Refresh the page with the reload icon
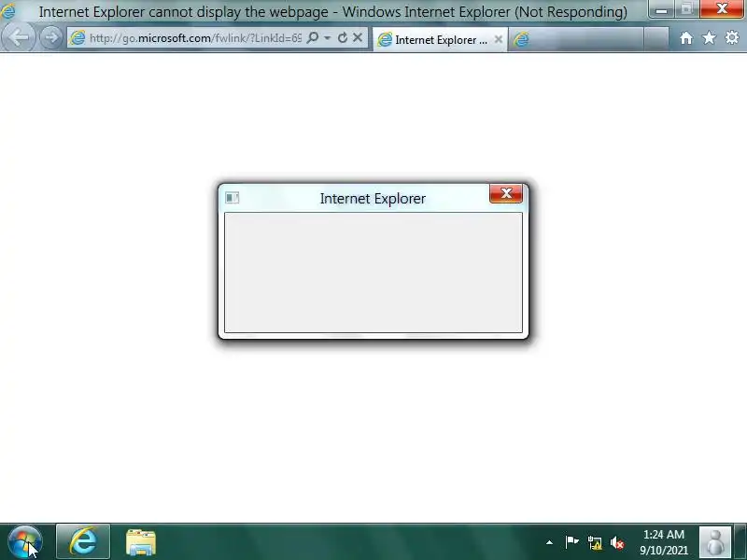This screenshot has width=747, height=560. [x=343, y=37]
